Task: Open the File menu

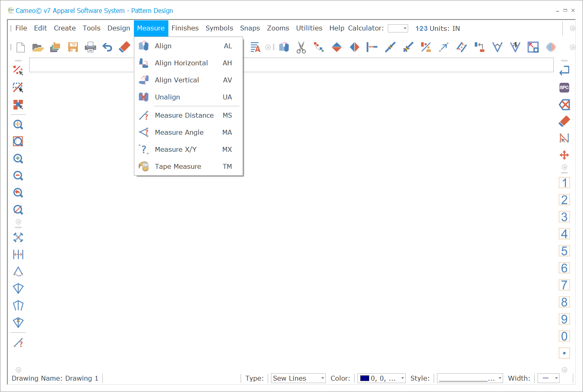Action: [21, 28]
